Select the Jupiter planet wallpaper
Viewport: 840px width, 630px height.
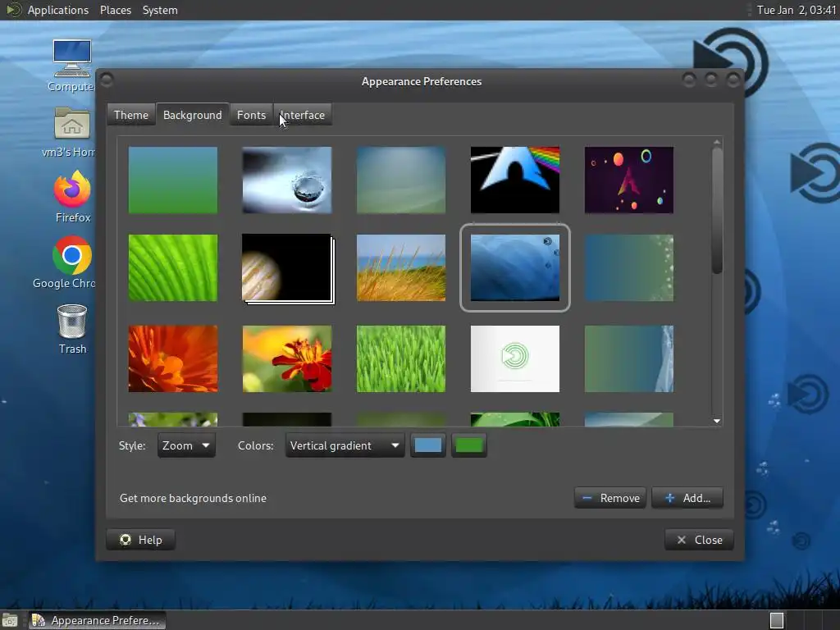[287, 268]
